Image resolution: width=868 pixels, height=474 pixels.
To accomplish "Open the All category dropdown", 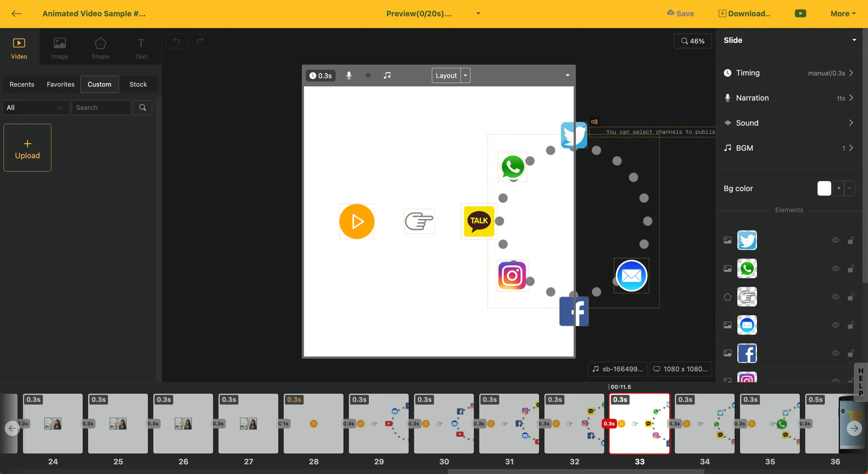I will (x=36, y=108).
